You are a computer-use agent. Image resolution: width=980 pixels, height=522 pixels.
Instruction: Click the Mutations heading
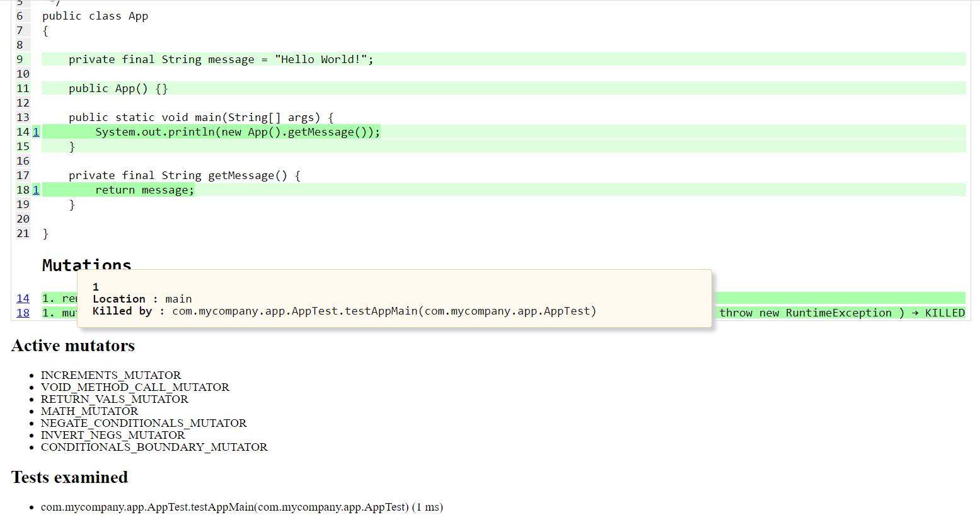[86, 265]
